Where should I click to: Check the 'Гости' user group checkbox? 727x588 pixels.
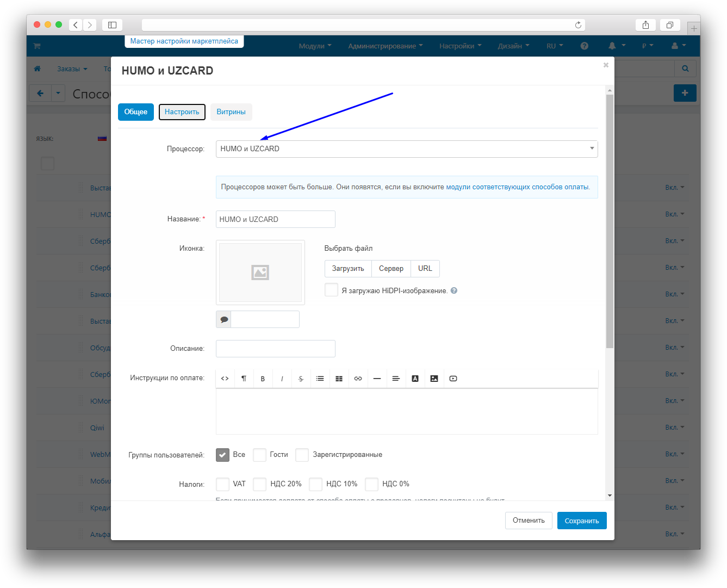[260, 455]
